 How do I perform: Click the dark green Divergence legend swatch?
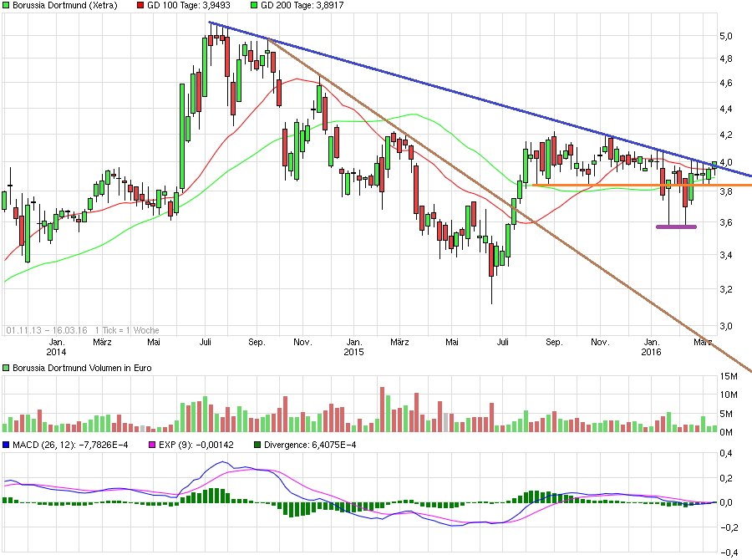point(257,445)
